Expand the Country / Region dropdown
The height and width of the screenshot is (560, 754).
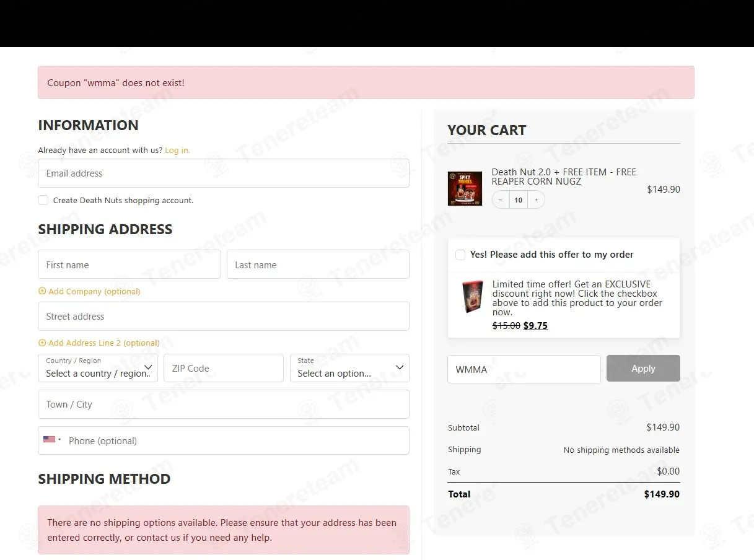click(98, 368)
